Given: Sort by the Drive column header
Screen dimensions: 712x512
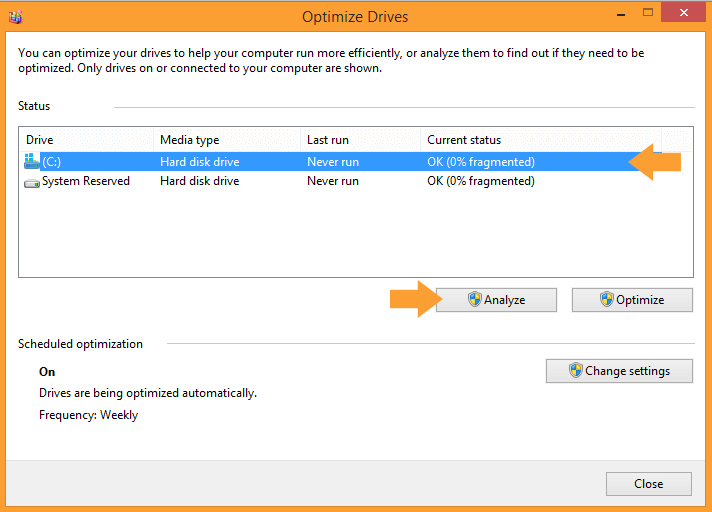Looking at the screenshot, I should [x=86, y=140].
